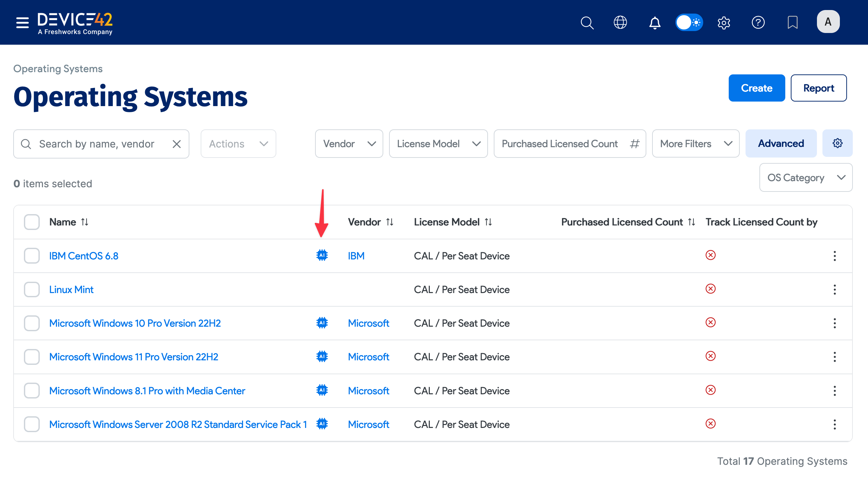Click inside the search by name field
Image resolution: width=868 pixels, height=491 pixels.
(x=98, y=144)
